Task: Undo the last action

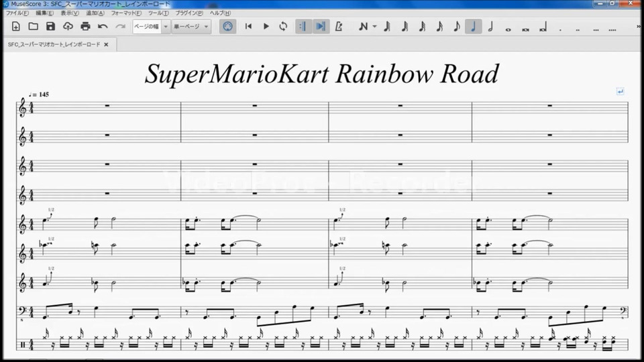Action: [x=103, y=27]
